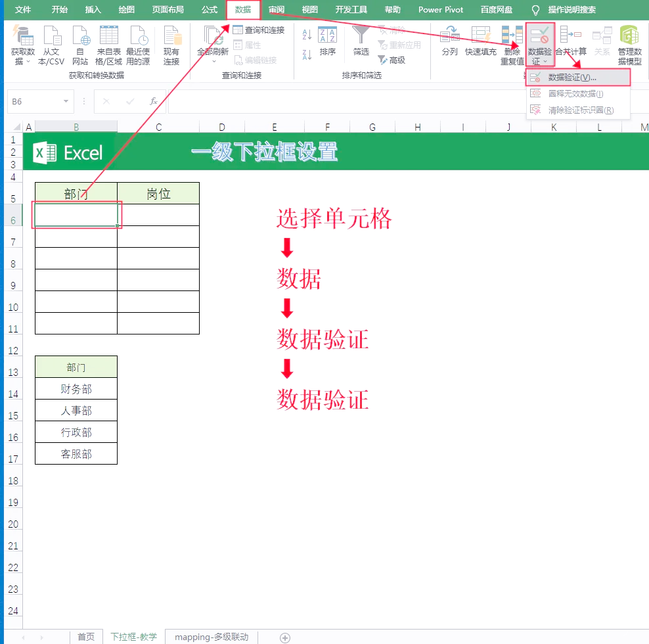Select column C header

tap(158, 127)
